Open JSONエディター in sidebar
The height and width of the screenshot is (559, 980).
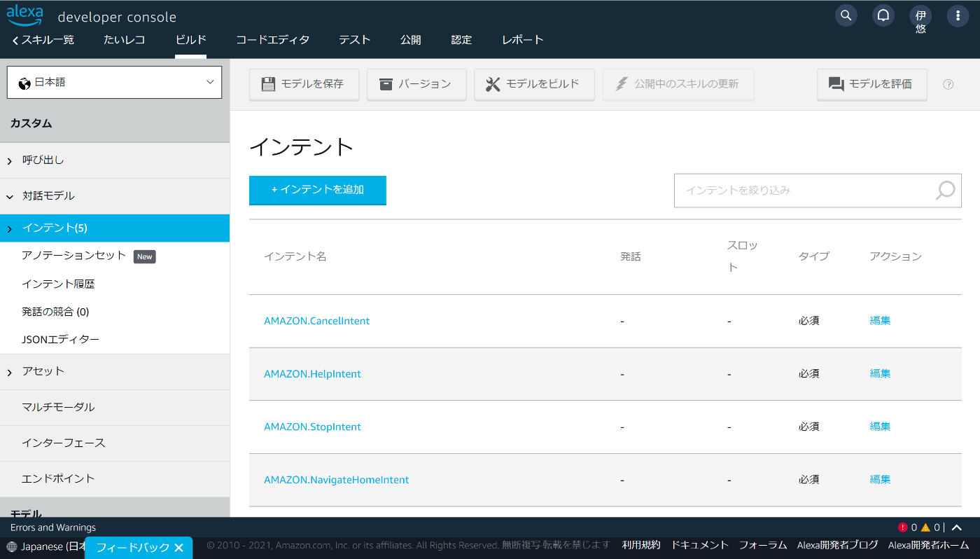tap(61, 340)
